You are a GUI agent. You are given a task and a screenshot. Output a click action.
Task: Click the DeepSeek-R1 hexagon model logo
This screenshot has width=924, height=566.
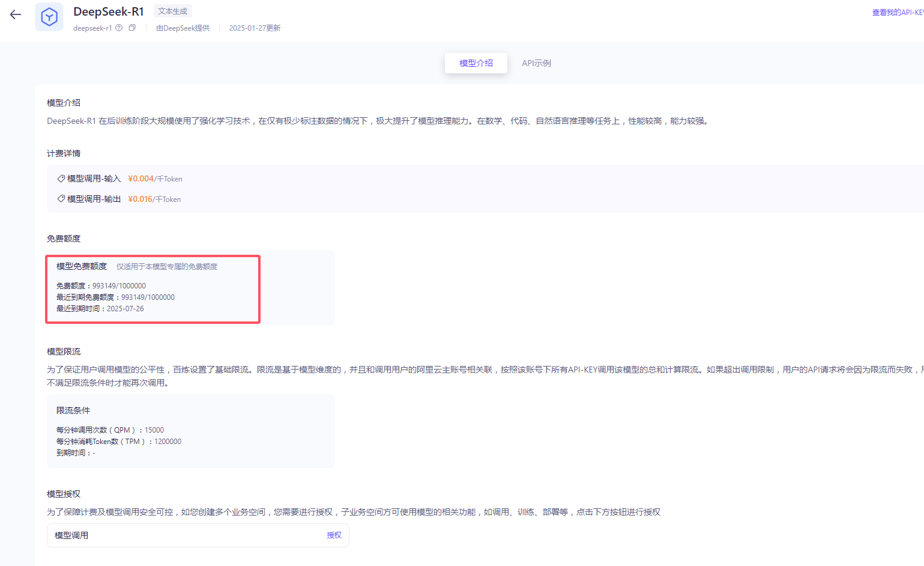point(49,17)
